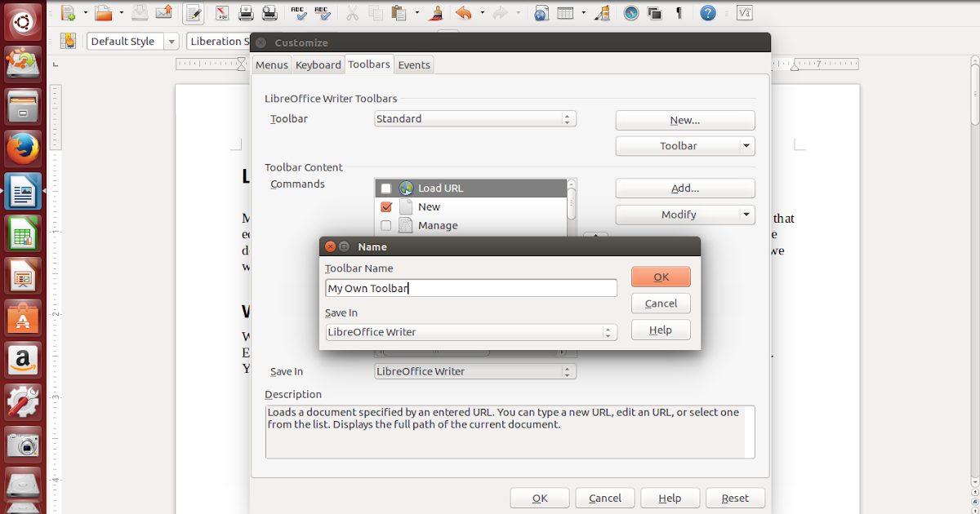This screenshot has height=514, width=980.
Task: Check the Manage command checkbox
Action: click(x=386, y=225)
